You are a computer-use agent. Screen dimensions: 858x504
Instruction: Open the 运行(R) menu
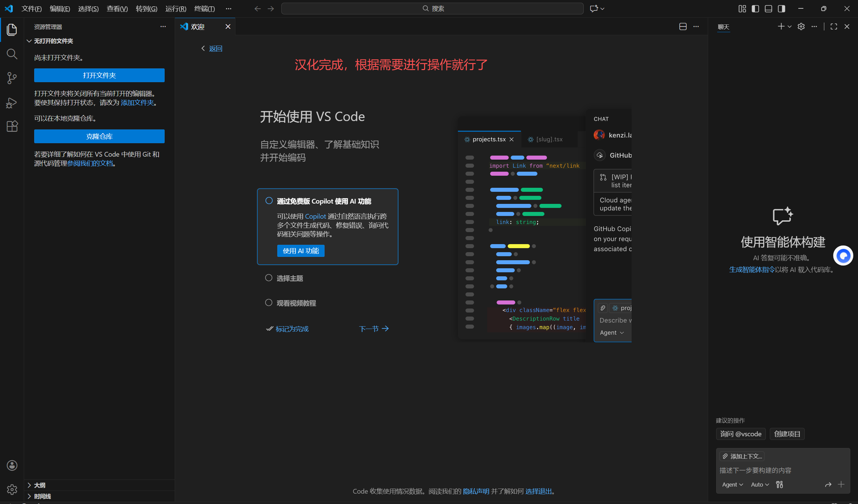pos(176,8)
